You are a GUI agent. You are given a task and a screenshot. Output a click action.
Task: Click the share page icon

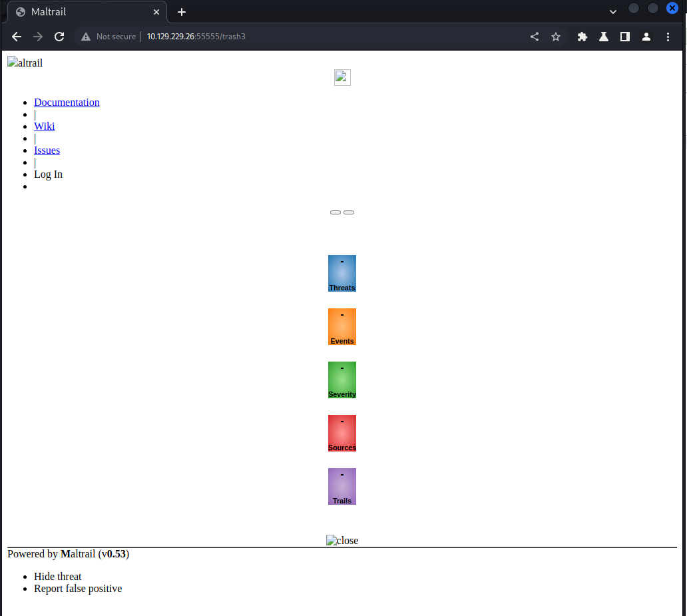pos(535,37)
